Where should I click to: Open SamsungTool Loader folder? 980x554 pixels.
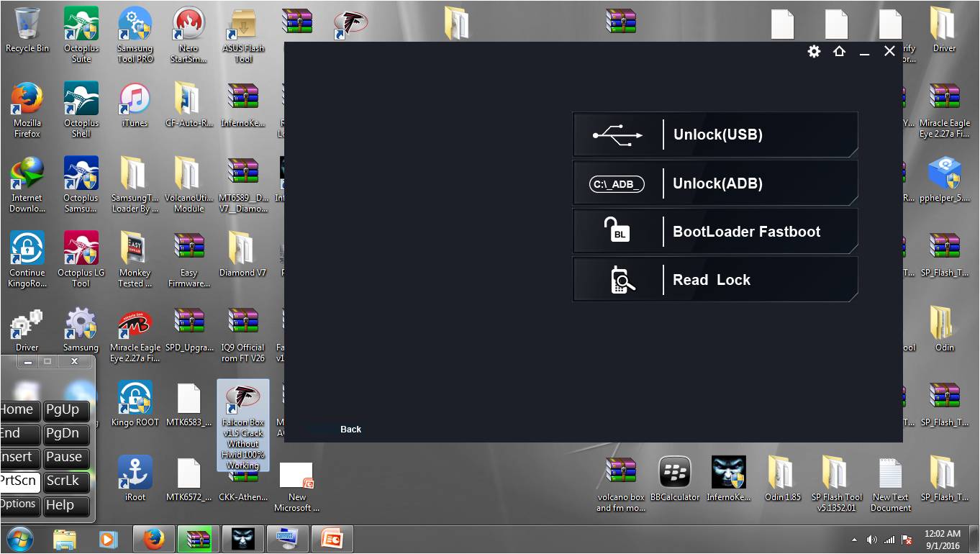pyautogui.click(x=135, y=185)
